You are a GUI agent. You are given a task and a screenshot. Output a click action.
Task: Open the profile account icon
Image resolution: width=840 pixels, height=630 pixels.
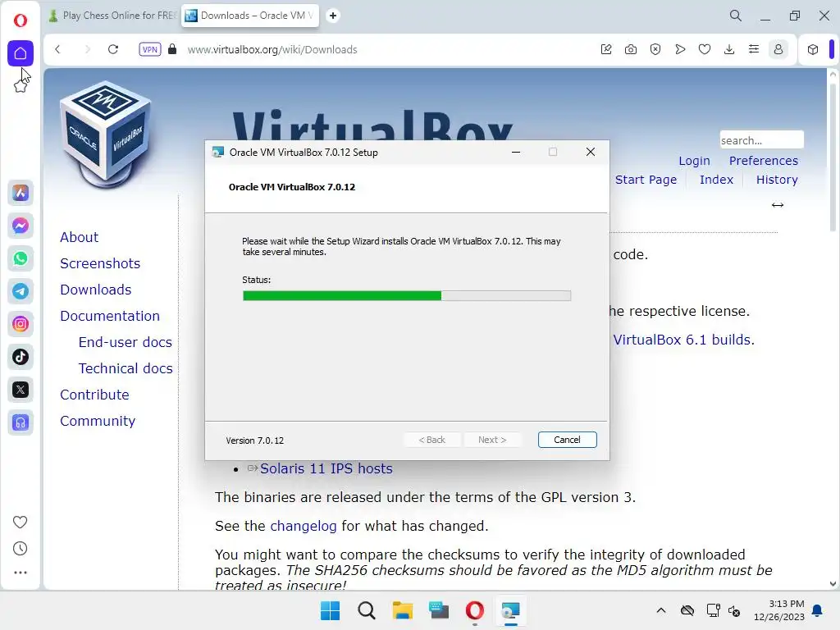[778, 49]
